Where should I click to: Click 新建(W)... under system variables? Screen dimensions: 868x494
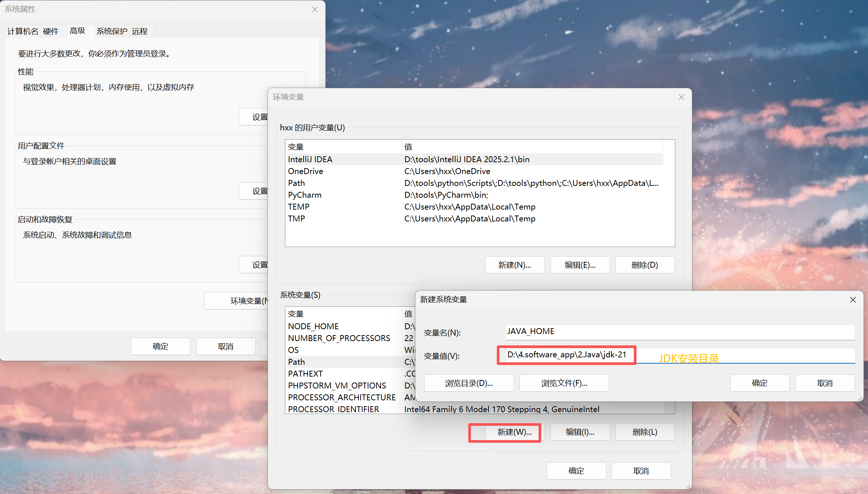click(514, 432)
